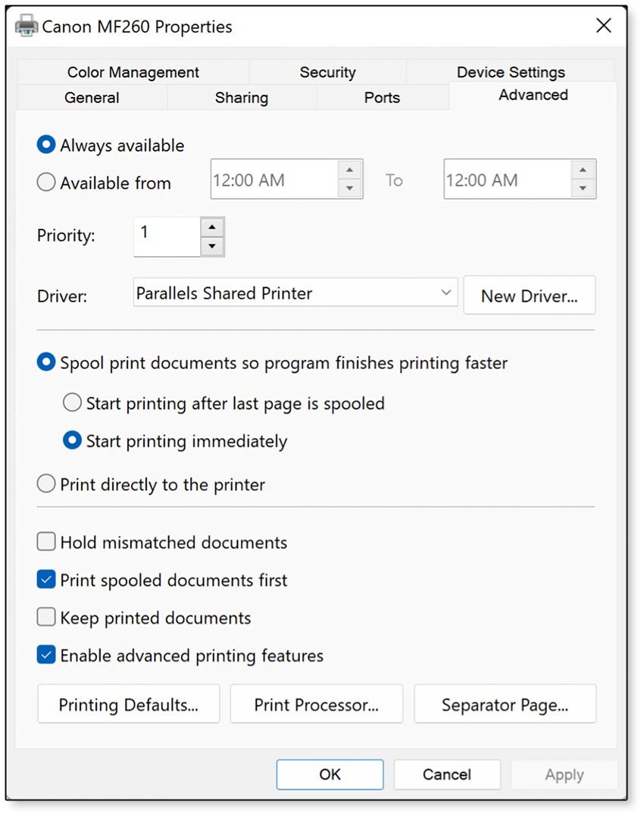Disable Print spooled documents first
Screen dimensions: 644x817
45,579
